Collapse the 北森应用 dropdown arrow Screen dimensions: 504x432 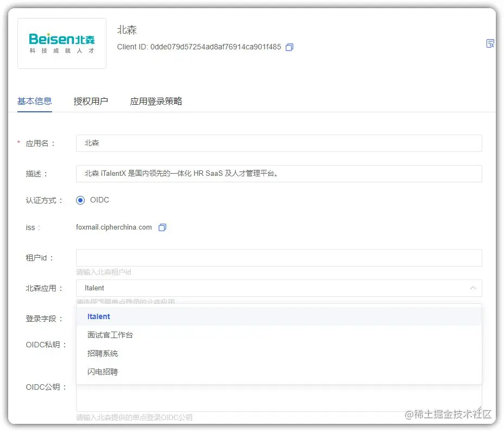pyautogui.click(x=473, y=288)
